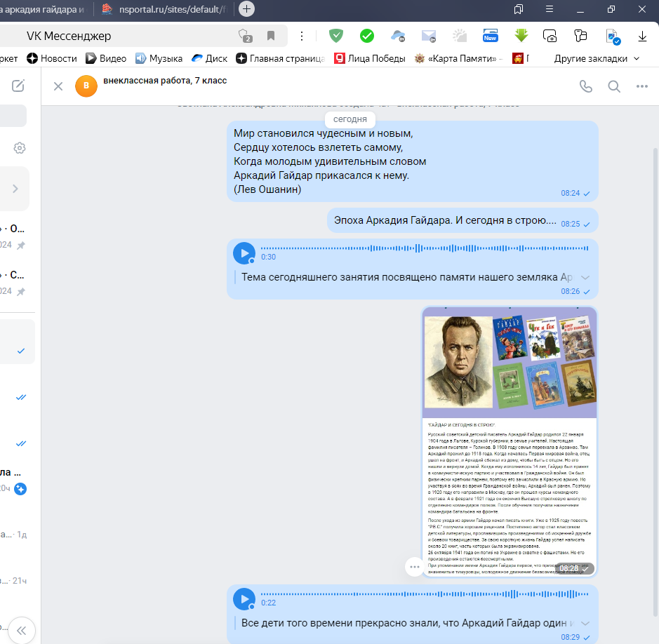Screen dimensions: 659x644
Task: Play the 0:30 voice message
Action: pyautogui.click(x=244, y=253)
